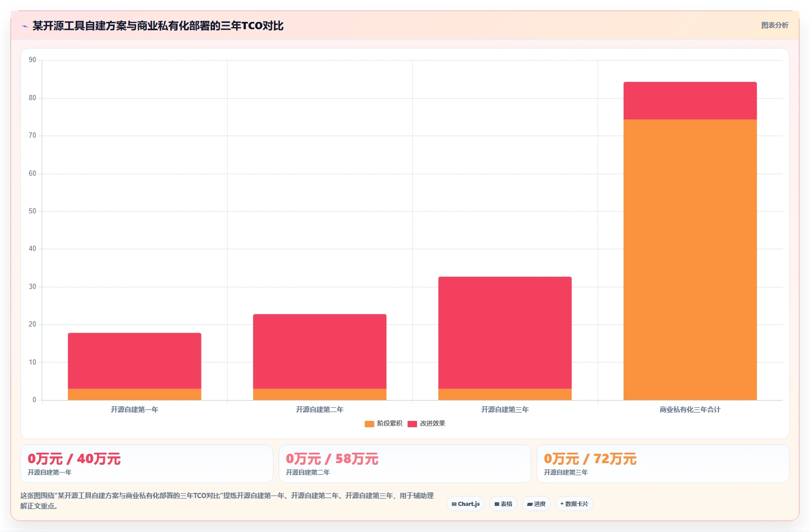Click the 数据卡片 tag chip
This screenshot has height=532, width=810.
coord(574,504)
